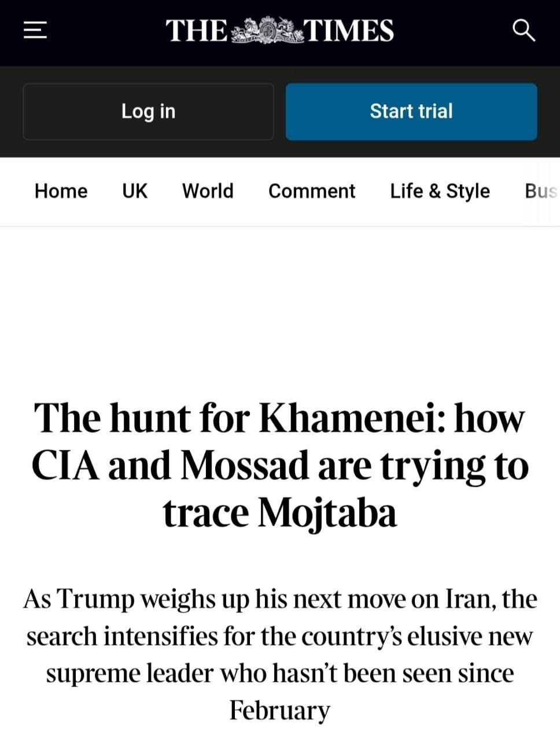Viewport: 560px width, 741px height.
Task: Open the UK news section
Action: click(x=135, y=191)
